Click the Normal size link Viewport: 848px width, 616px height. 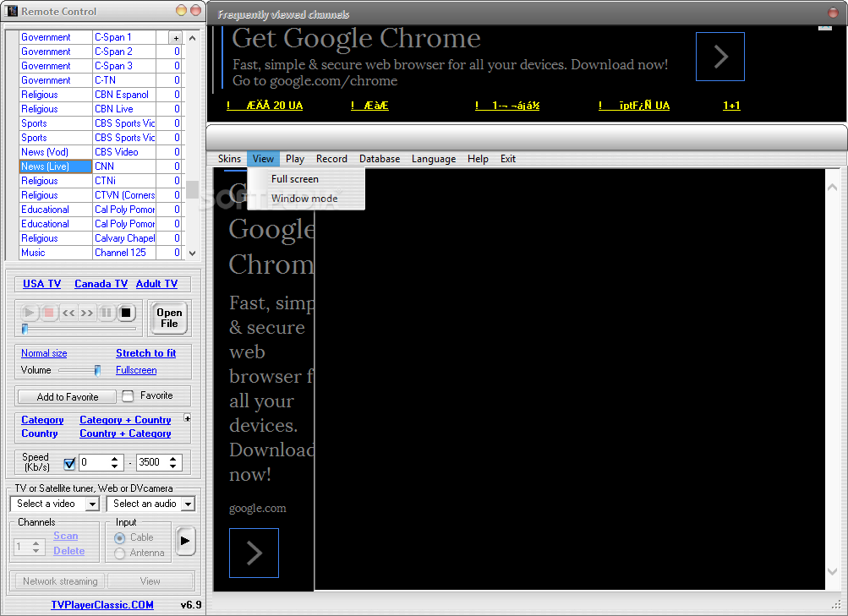coord(44,353)
